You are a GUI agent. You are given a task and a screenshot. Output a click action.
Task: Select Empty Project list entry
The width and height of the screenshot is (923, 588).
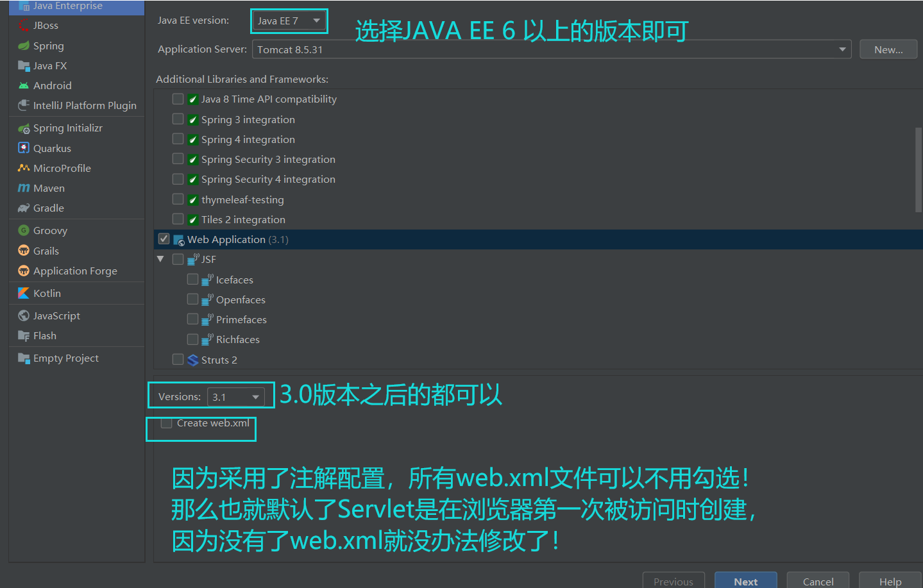point(76,358)
